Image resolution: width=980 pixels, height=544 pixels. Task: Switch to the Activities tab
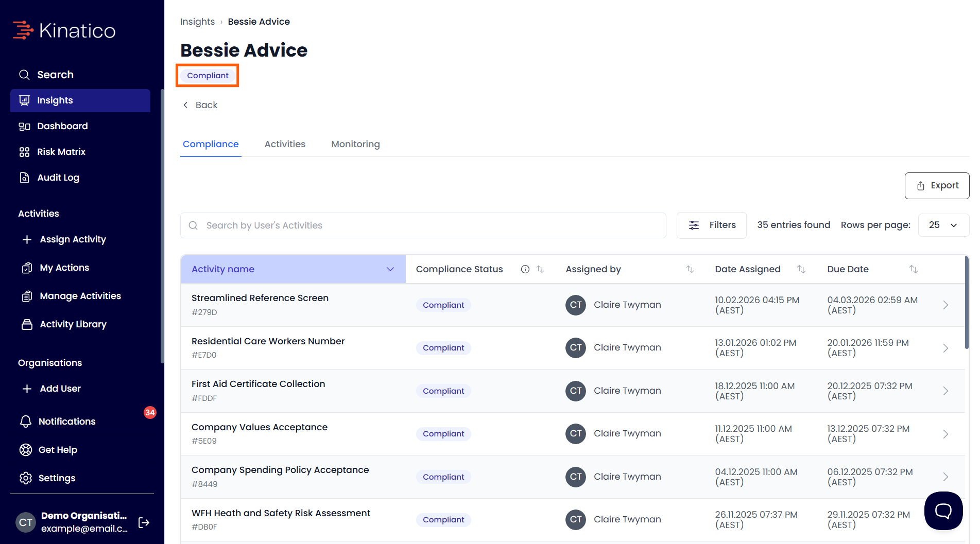[x=285, y=144]
